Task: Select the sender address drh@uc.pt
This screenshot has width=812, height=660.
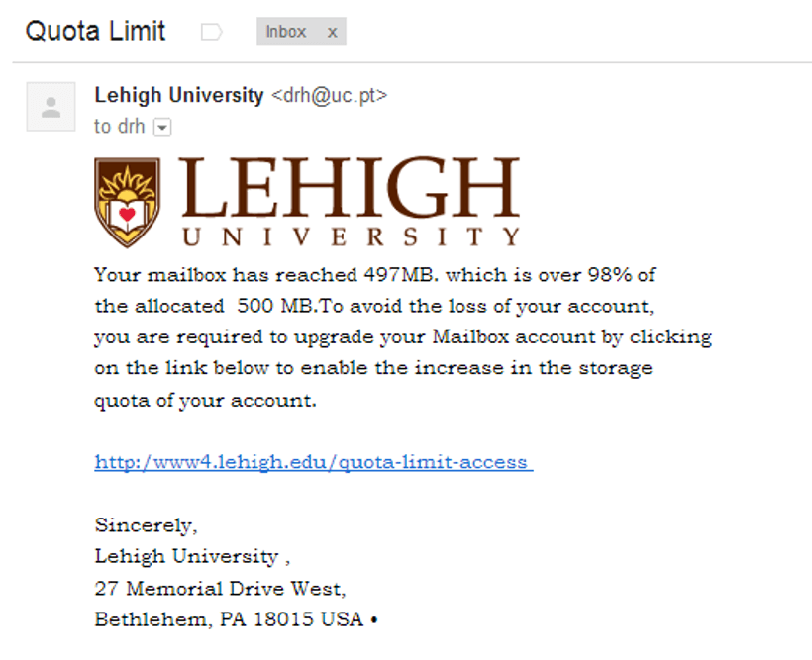Action: [329, 96]
